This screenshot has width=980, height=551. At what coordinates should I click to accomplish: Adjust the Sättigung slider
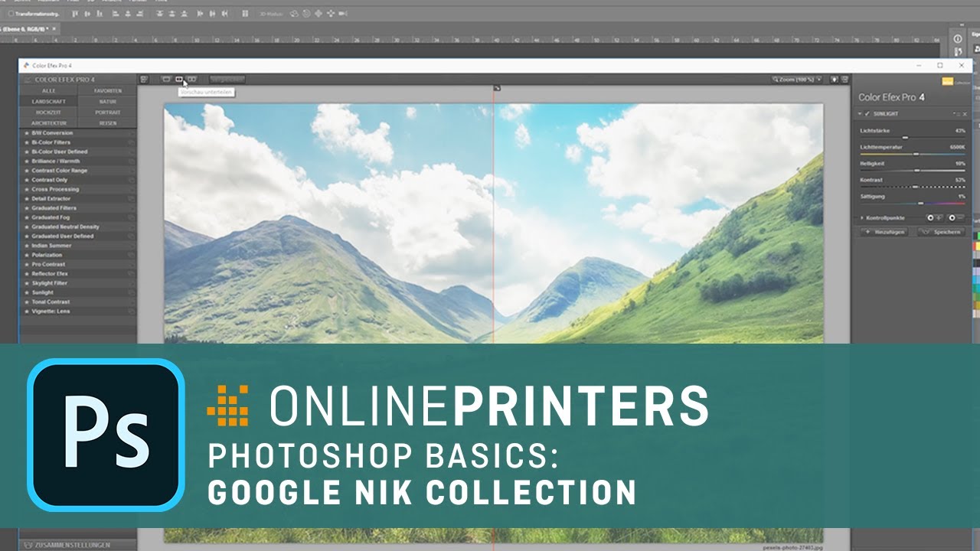click(x=913, y=204)
